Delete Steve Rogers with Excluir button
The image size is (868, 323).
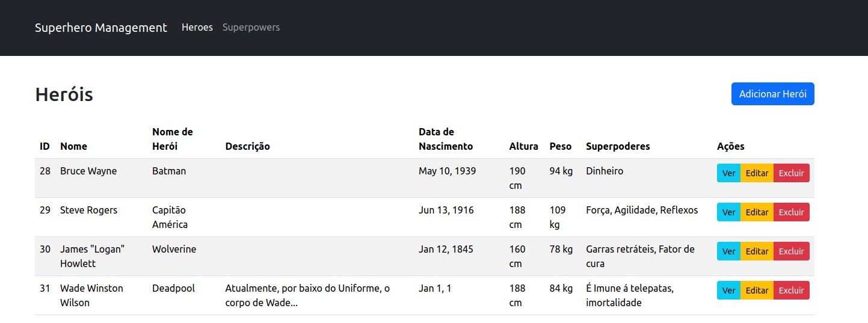[792, 212]
